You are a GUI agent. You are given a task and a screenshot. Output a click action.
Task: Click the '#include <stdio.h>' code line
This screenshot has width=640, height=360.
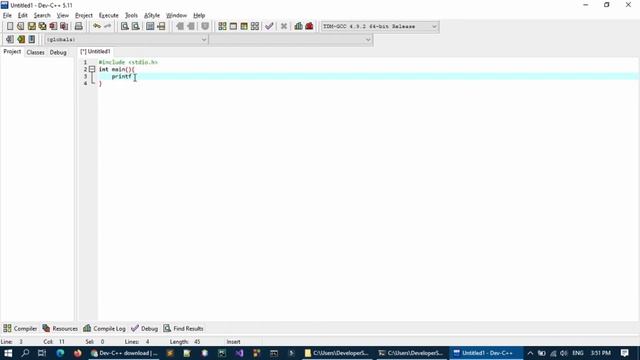[x=128, y=62]
